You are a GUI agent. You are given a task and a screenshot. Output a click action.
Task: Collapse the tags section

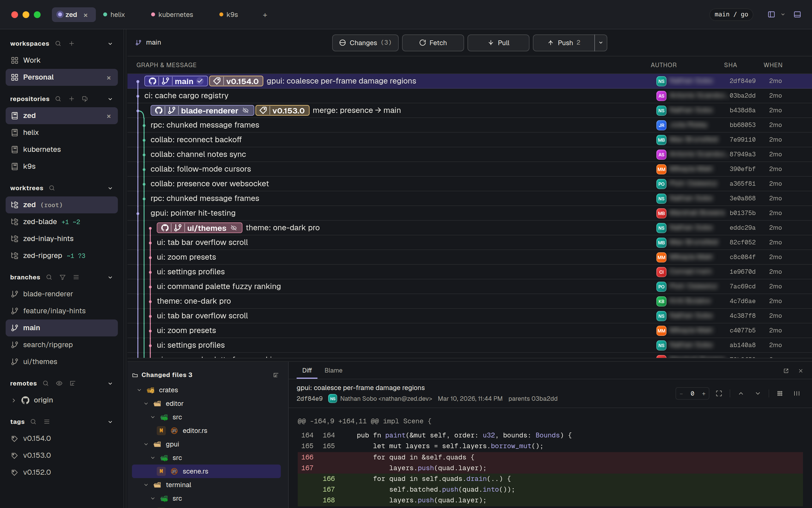[x=110, y=422]
